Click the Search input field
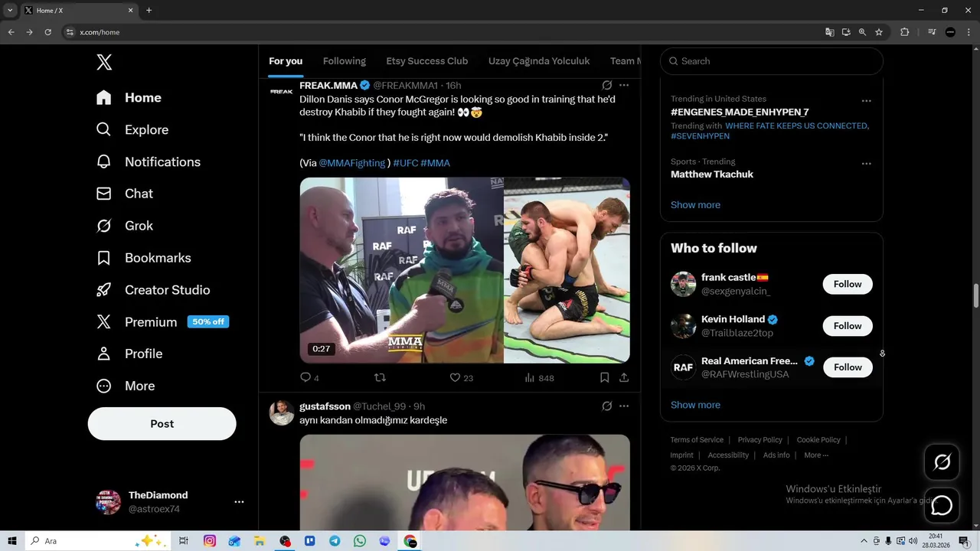 pyautogui.click(x=772, y=61)
